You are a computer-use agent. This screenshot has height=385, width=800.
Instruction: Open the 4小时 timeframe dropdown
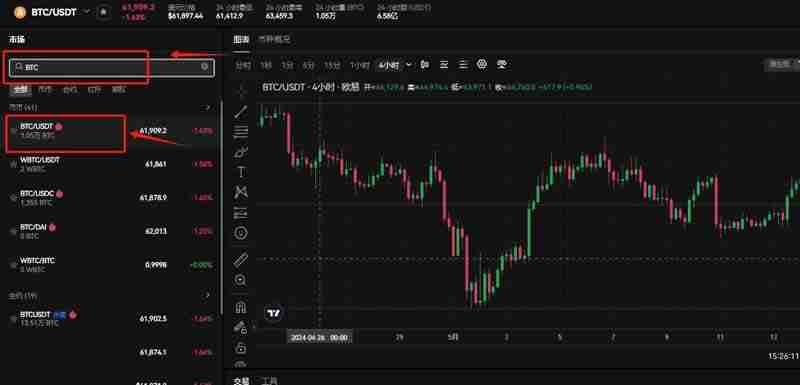394,65
